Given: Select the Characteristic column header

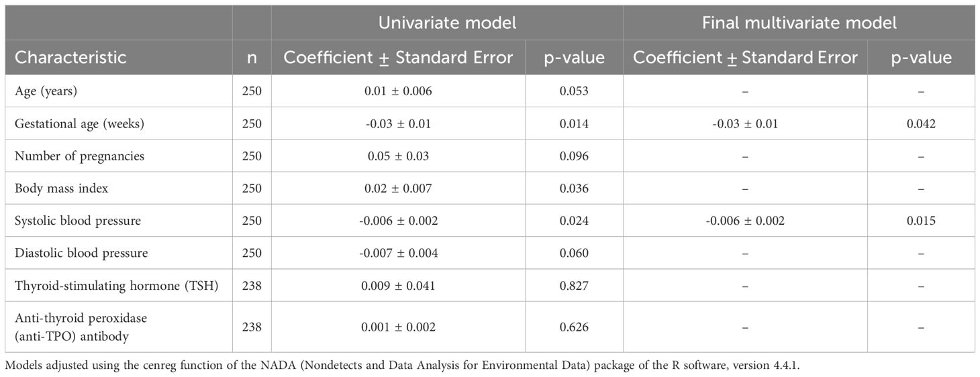Looking at the screenshot, I should (x=71, y=58).
